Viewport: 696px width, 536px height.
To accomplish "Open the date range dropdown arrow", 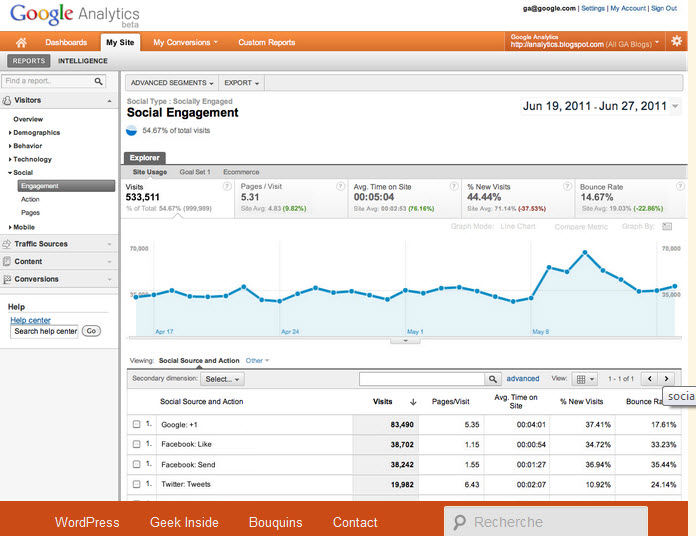I will [x=675, y=106].
